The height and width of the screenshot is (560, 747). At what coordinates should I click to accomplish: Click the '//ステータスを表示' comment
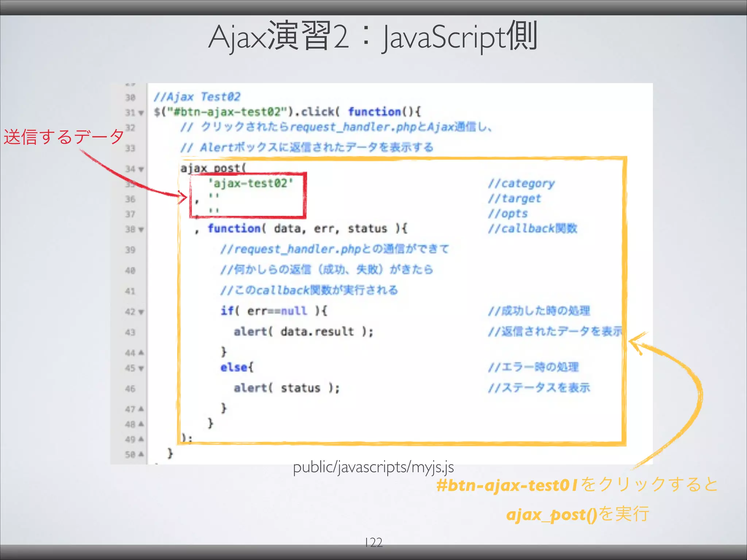tap(539, 388)
